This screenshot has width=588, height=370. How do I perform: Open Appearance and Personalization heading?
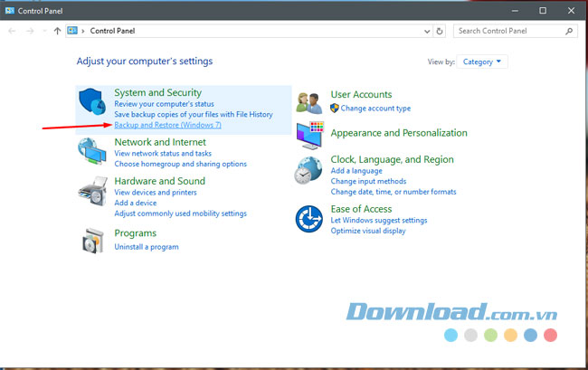coord(399,133)
